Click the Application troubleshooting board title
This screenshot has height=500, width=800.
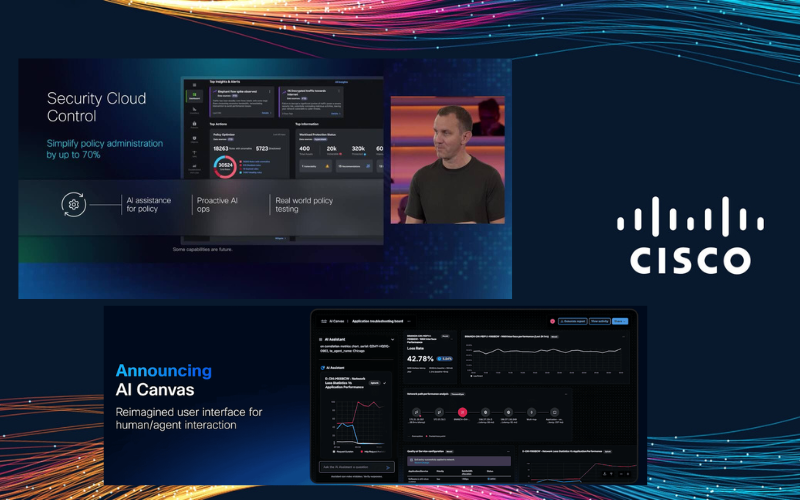click(378, 321)
